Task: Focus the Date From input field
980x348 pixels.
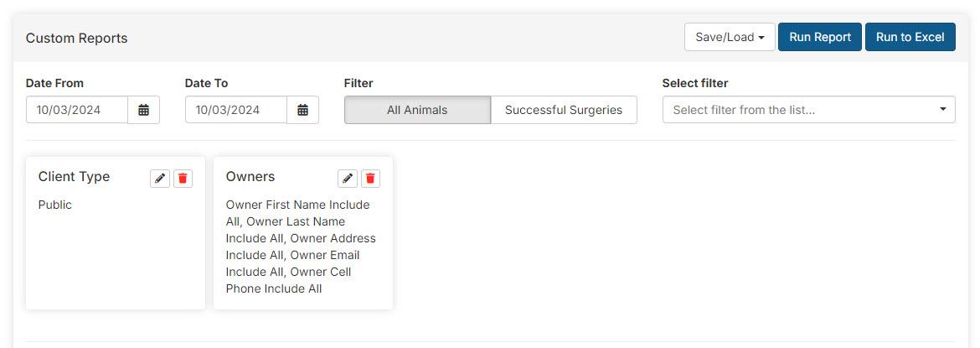Action: 77,110
